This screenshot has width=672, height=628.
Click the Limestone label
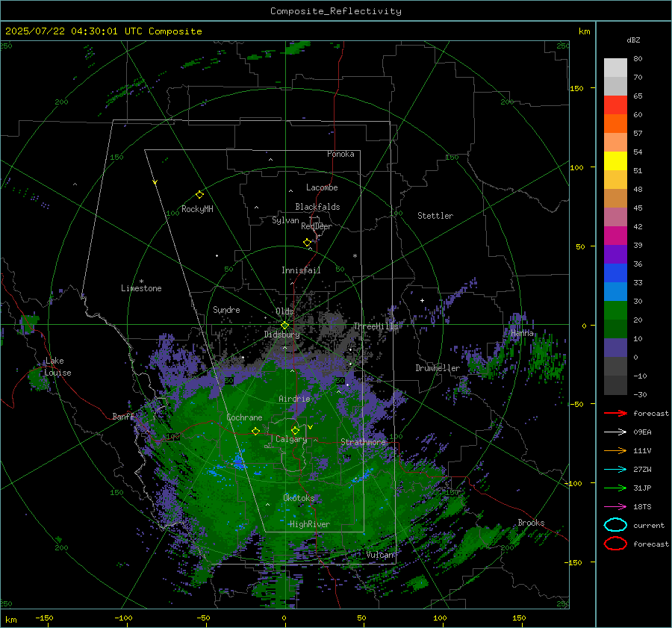click(141, 288)
